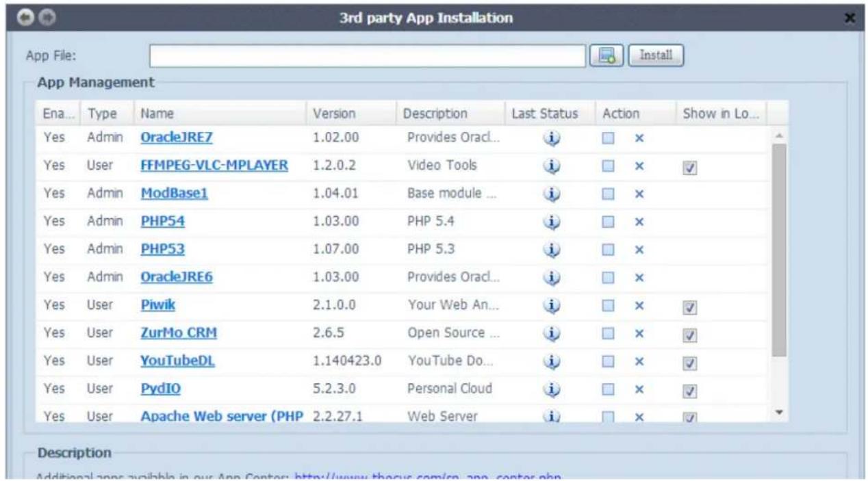
Task: Open the PHP53 app link
Action: point(162,250)
